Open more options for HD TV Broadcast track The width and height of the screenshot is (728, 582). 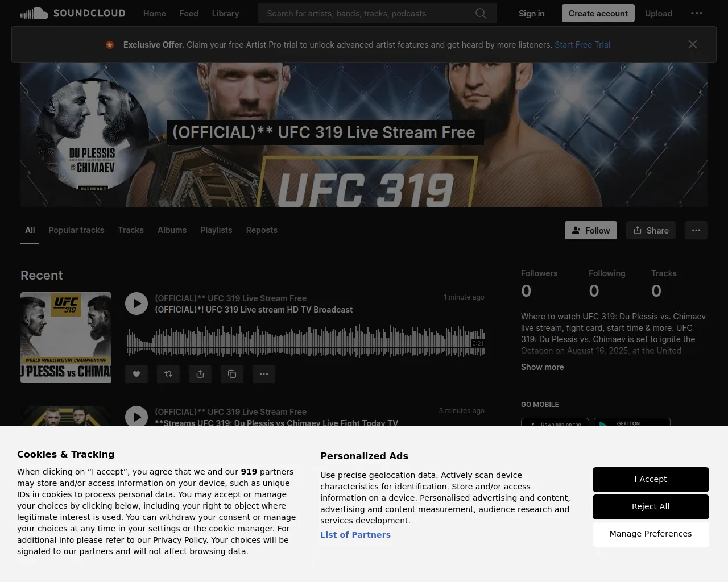(264, 374)
